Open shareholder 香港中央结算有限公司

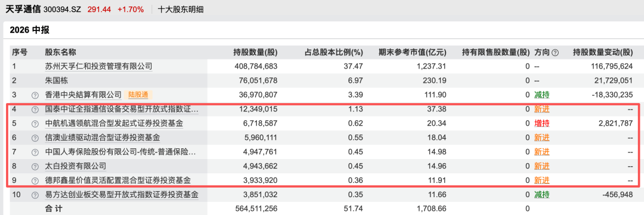pyautogui.click(x=83, y=95)
